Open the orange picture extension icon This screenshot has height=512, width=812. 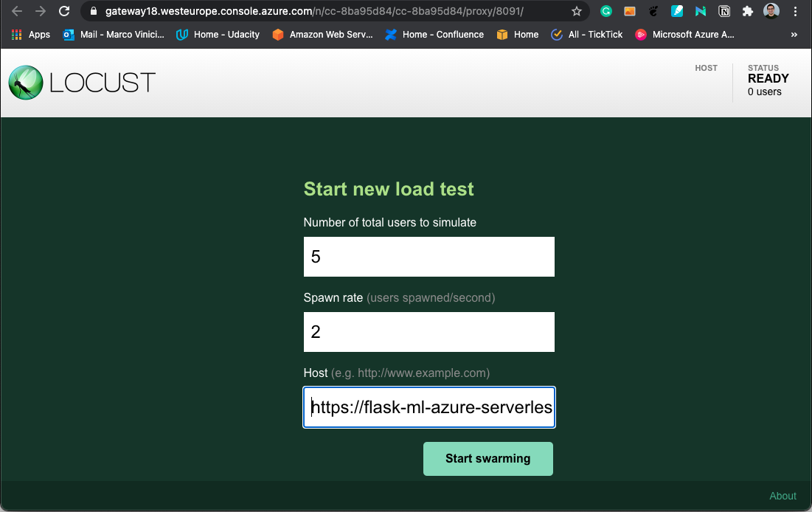pyautogui.click(x=630, y=11)
